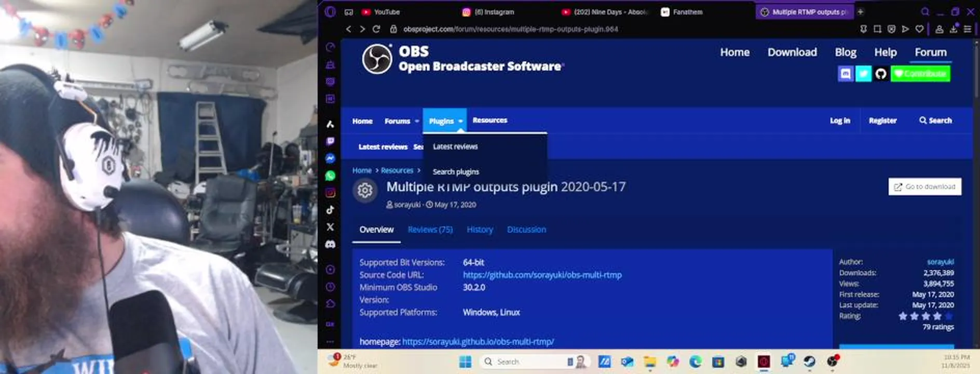The image size is (980, 374).
Task: Open the GitHub source code URL
Action: coord(542,275)
